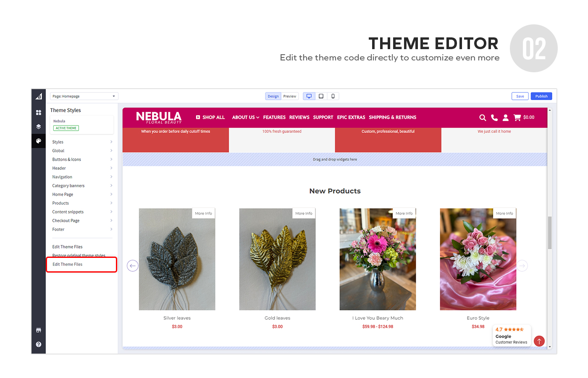Switch to desktop view icon
The height and width of the screenshot is (378, 588).
point(309,96)
